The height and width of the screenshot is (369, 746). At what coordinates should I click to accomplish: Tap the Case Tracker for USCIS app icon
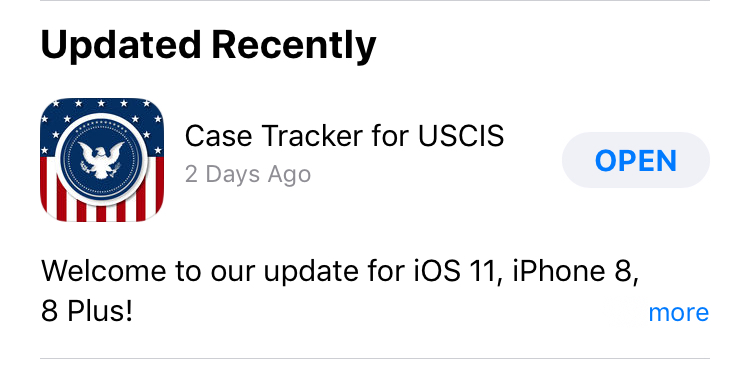pos(102,160)
